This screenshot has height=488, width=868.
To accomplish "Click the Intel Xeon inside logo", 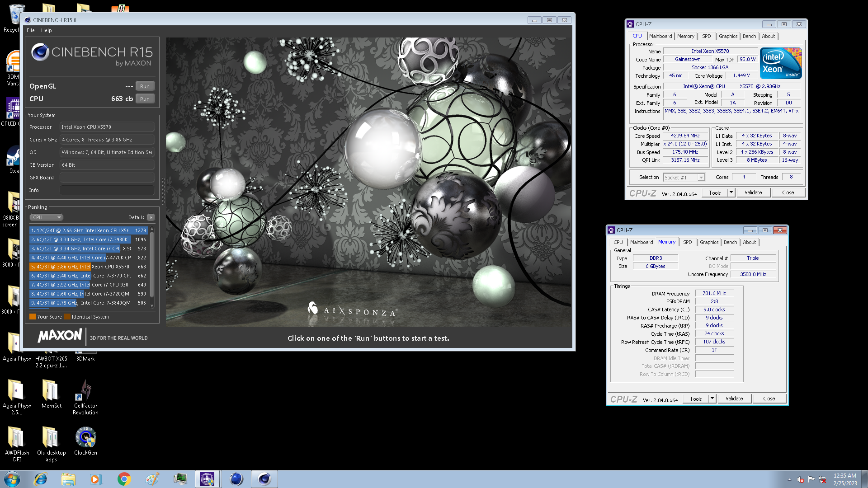I will [x=781, y=63].
